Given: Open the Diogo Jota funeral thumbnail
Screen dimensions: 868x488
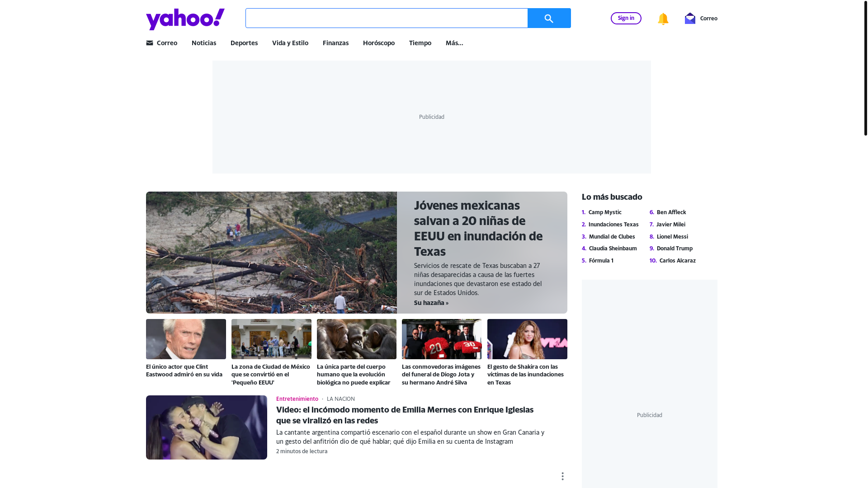Looking at the screenshot, I should pyautogui.click(x=442, y=339).
